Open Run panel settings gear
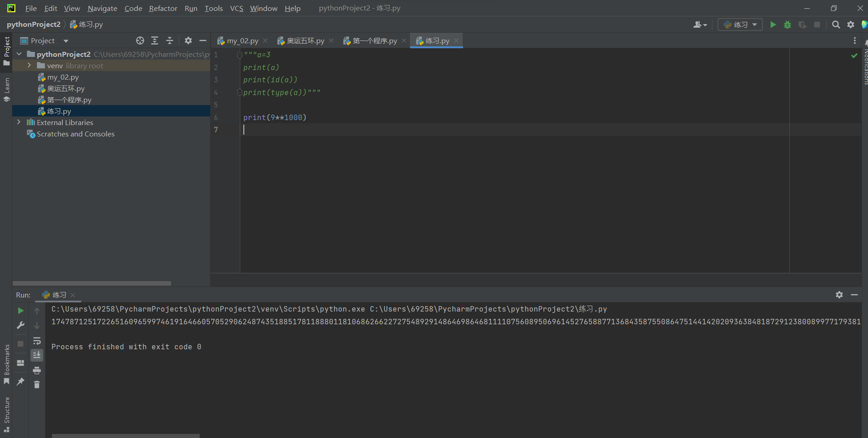 pyautogui.click(x=839, y=295)
